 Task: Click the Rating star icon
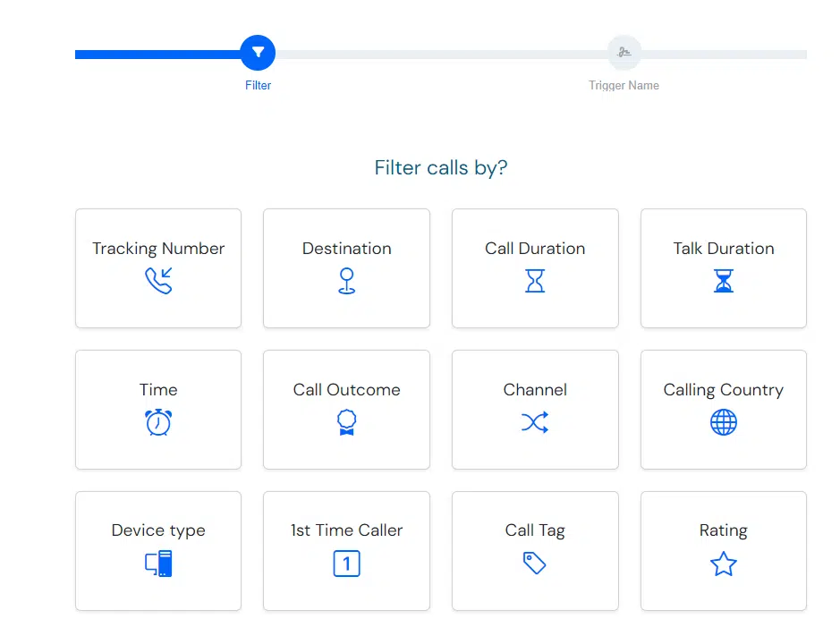(x=723, y=564)
